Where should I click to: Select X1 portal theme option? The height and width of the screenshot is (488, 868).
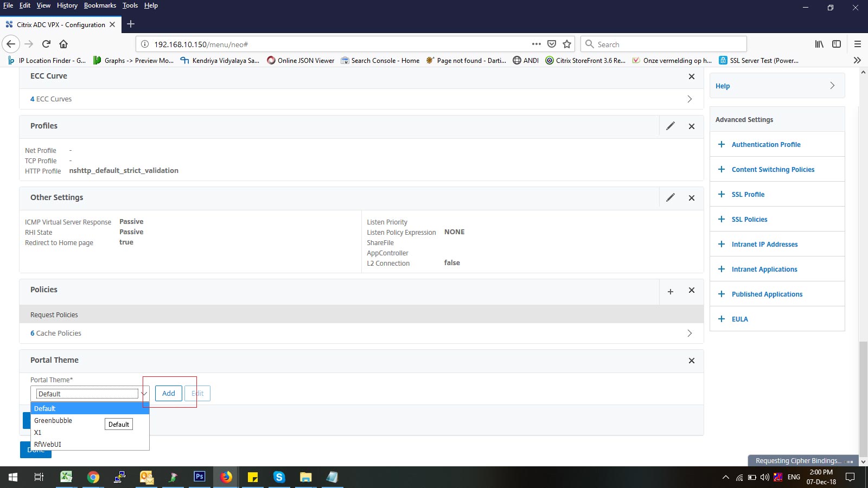(90, 432)
